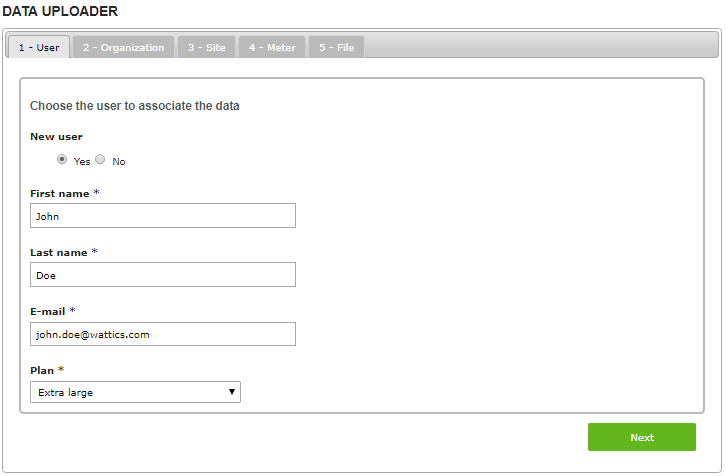Open the 3 - Site tab

point(207,47)
